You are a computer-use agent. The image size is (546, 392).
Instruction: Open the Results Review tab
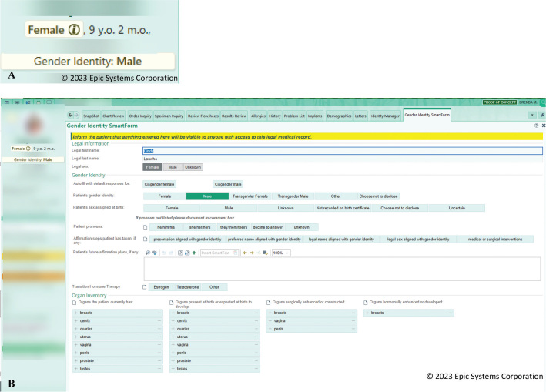(x=234, y=116)
